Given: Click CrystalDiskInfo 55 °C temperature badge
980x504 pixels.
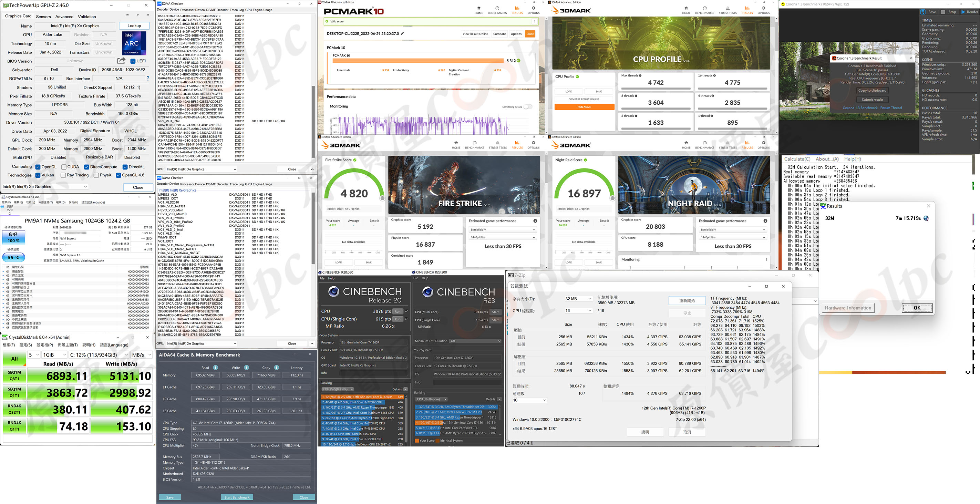Looking at the screenshot, I should tap(13, 258).
